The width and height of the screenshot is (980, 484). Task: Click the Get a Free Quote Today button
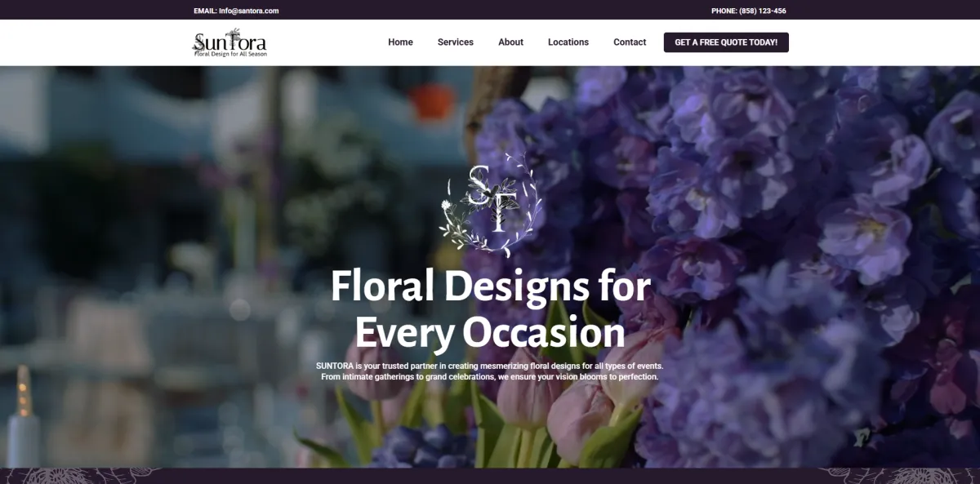pos(726,42)
